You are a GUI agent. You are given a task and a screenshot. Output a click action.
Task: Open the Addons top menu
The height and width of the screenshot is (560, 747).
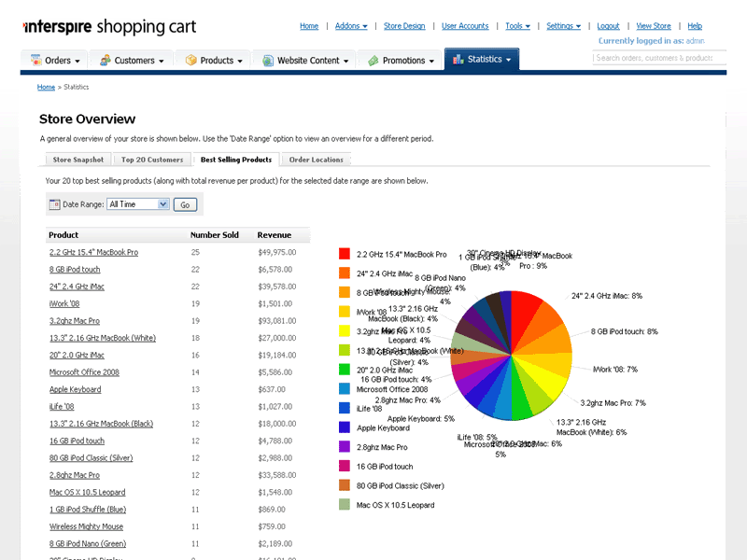click(351, 26)
